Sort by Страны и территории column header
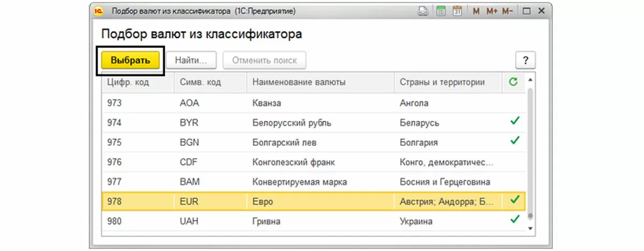Viewport: 644px width, 251px height. click(x=448, y=83)
